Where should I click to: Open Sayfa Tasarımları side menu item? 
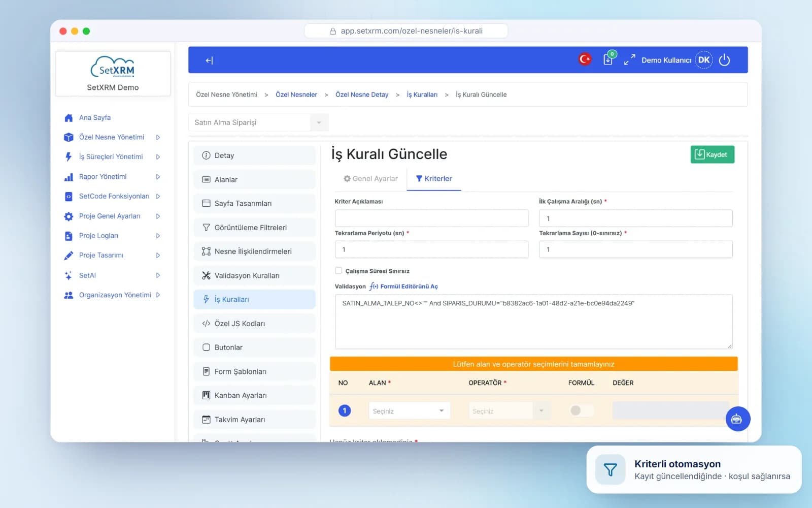click(x=254, y=204)
